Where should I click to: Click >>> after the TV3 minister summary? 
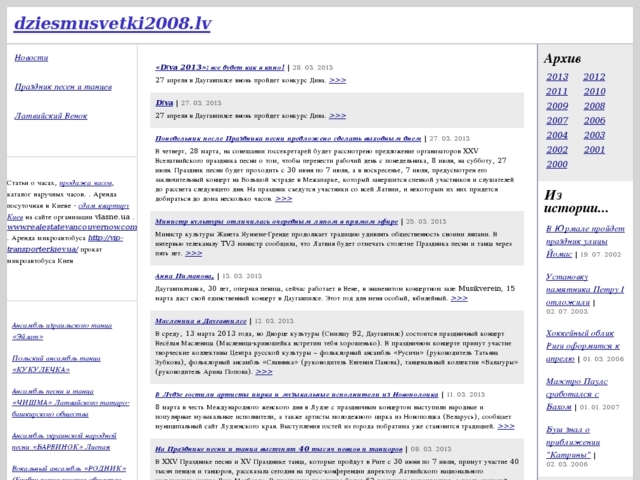(x=193, y=253)
